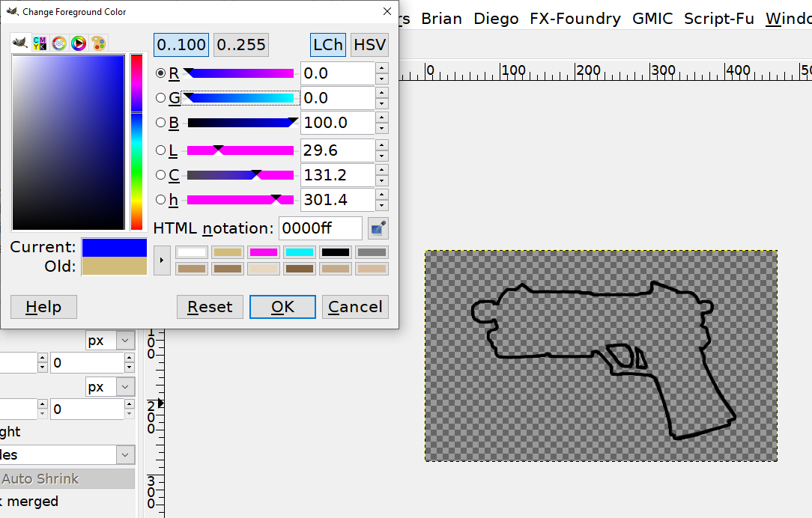The height and width of the screenshot is (518, 812).
Task: Pick the black history swatch
Action: [336, 252]
